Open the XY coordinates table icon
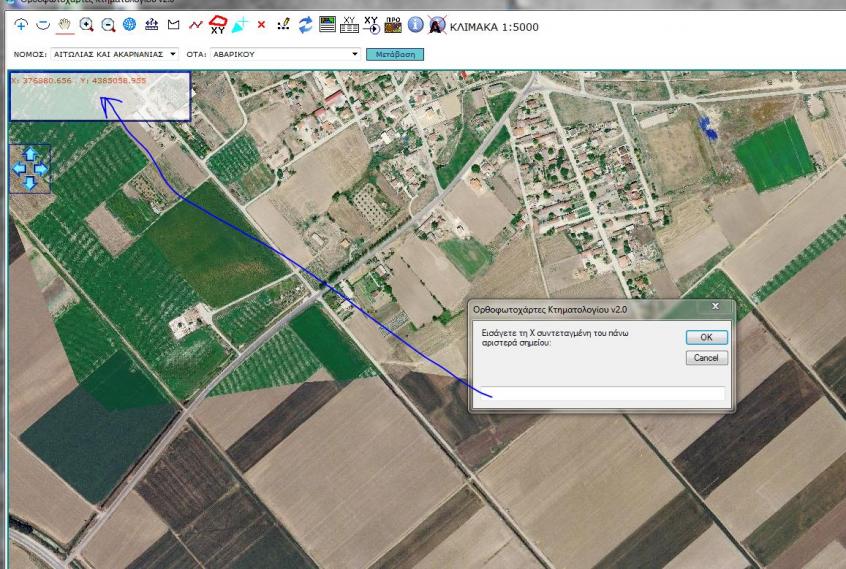This screenshot has width=846, height=569. 349,24
